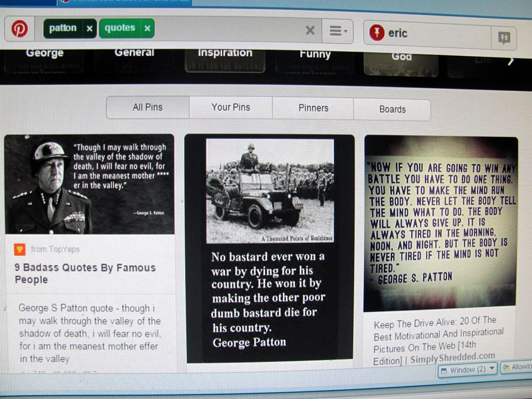Show more guided search suggestions arrow
Screen dimensions: 532x399
click(511, 62)
